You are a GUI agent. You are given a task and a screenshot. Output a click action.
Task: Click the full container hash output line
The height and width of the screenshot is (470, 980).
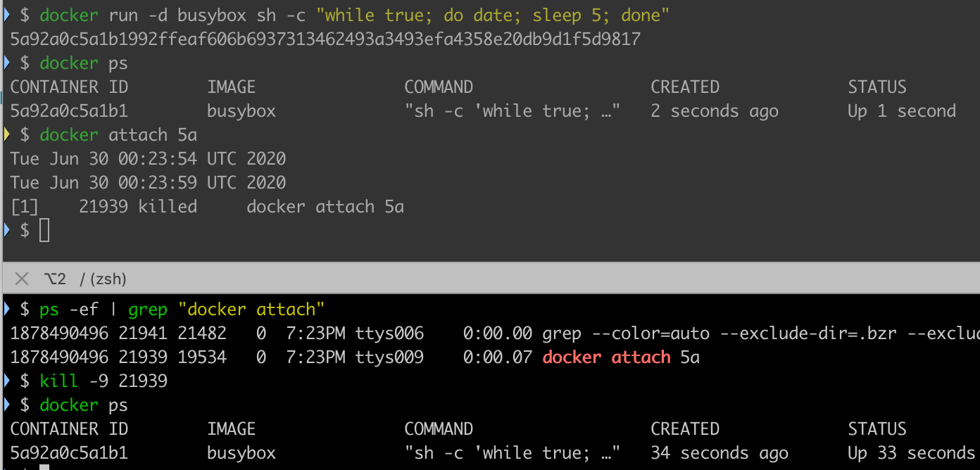[x=325, y=39]
